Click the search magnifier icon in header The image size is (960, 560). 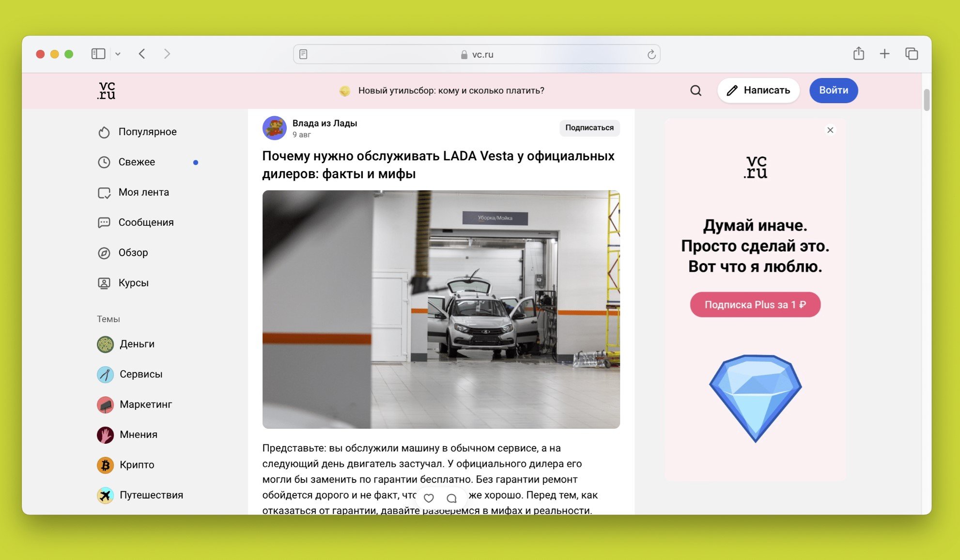(696, 91)
